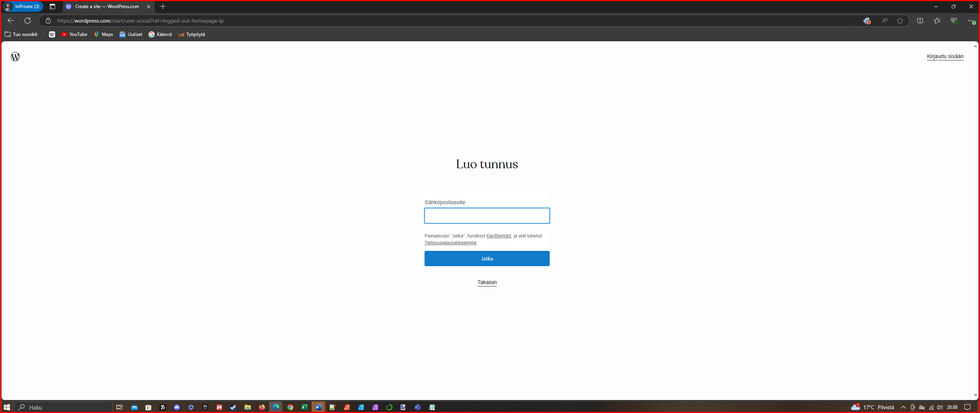Open the Browser essentials heart icon

point(954,21)
